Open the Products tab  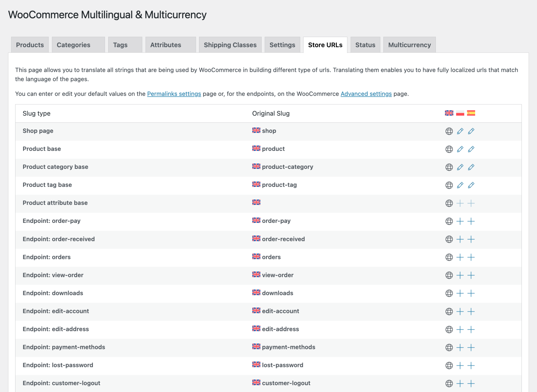pos(30,45)
